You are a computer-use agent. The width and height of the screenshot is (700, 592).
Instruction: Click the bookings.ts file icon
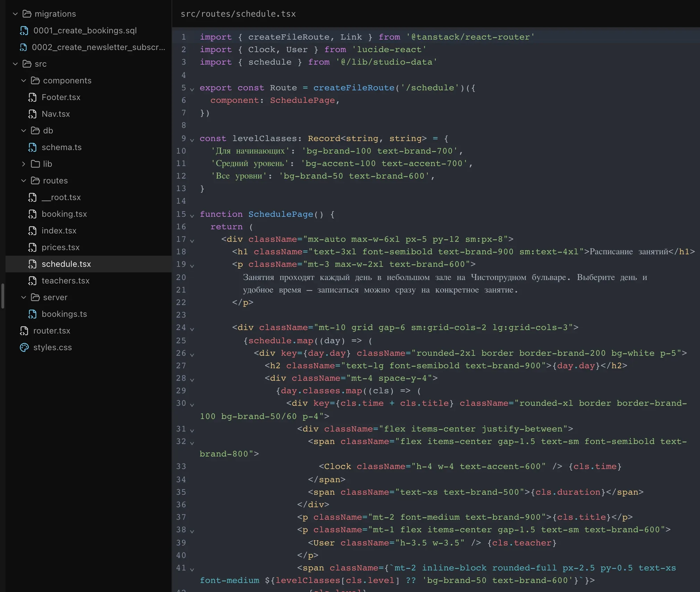click(x=32, y=314)
